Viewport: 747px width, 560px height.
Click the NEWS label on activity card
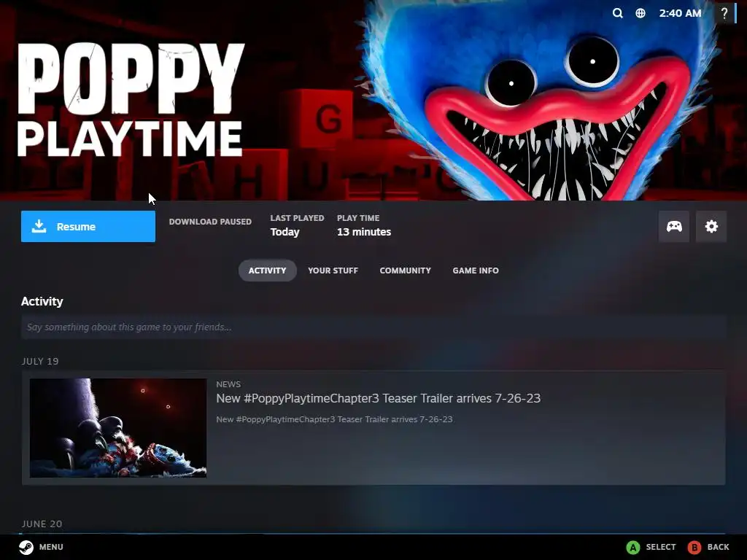coord(228,384)
